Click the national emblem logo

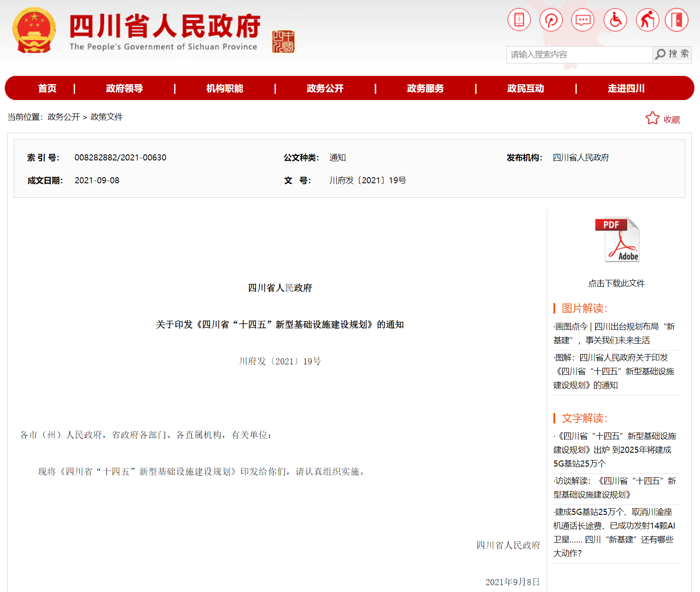(x=34, y=30)
